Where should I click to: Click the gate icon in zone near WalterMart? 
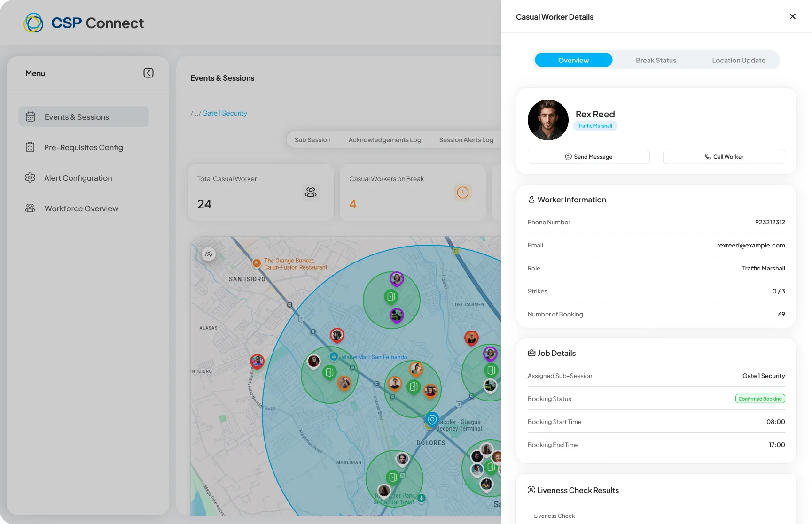tap(330, 372)
